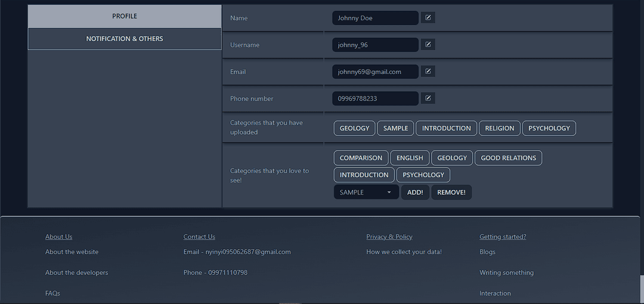Select the GOOD RELATIONS tag
The width and height of the screenshot is (644, 304).
click(509, 158)
